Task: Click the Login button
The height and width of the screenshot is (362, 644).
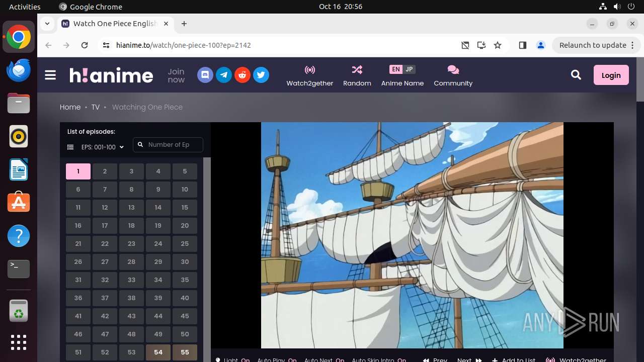Action: (611, 75)
